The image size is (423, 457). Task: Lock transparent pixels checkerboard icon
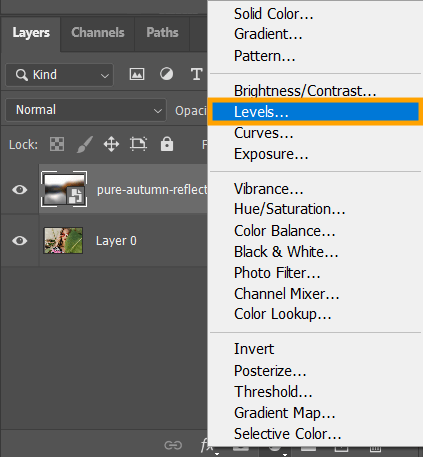(57, 144)
